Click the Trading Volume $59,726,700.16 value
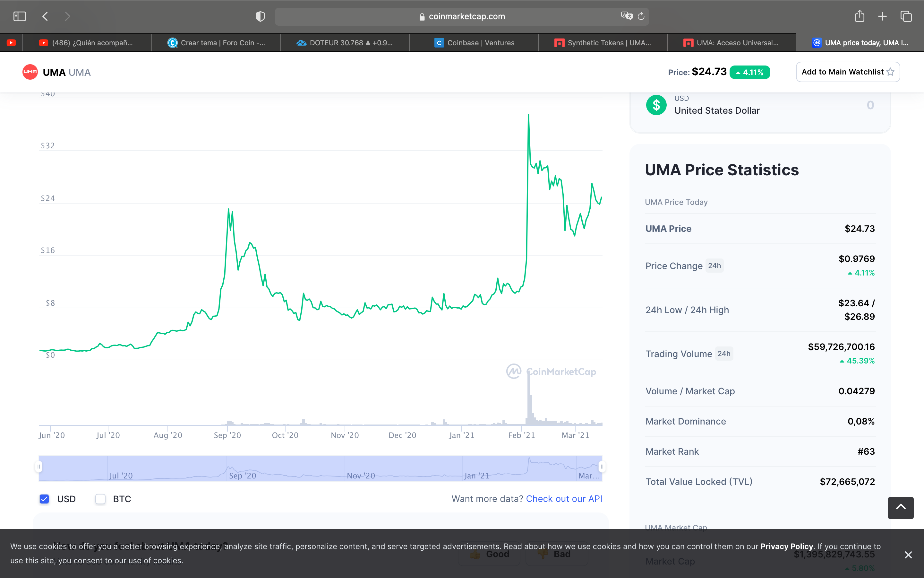 coord(841,347)
